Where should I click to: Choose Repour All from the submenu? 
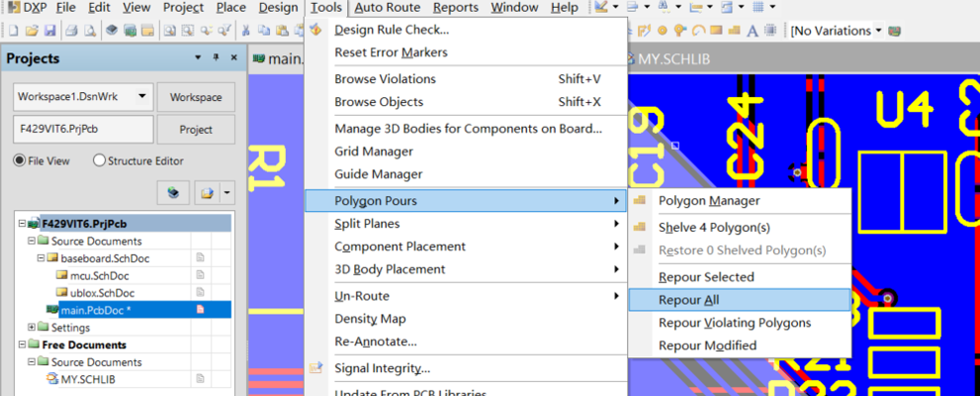point(740,300)
